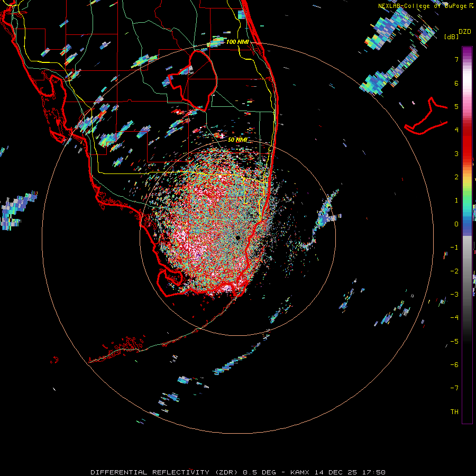Click the -2 value on color scale
The image size is (476, 476).
pyautogui.click(x=454, y=271)
